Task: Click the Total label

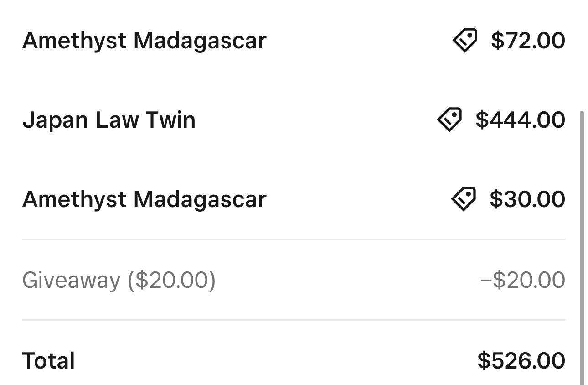Action: coord(48,360)
